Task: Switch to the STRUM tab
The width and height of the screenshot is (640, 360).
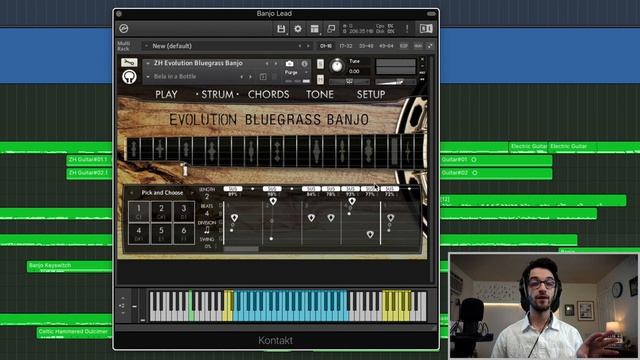Action: pos(217,95)
